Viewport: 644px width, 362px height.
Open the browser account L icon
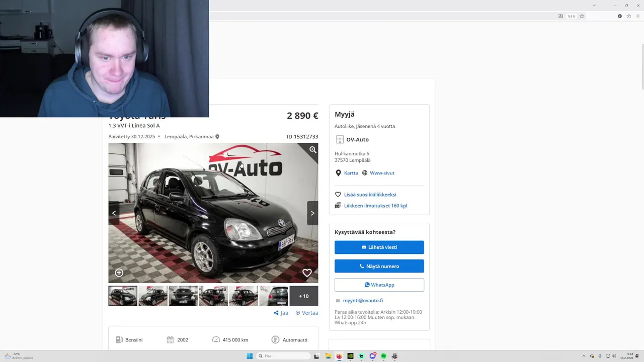[619, 16]
